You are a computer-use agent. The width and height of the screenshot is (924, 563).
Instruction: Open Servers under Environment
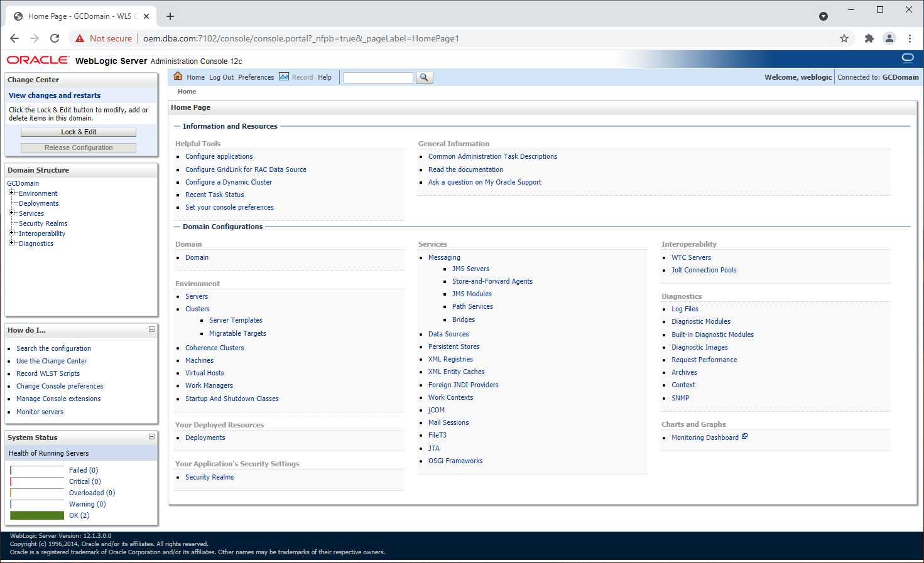(196, 296)
